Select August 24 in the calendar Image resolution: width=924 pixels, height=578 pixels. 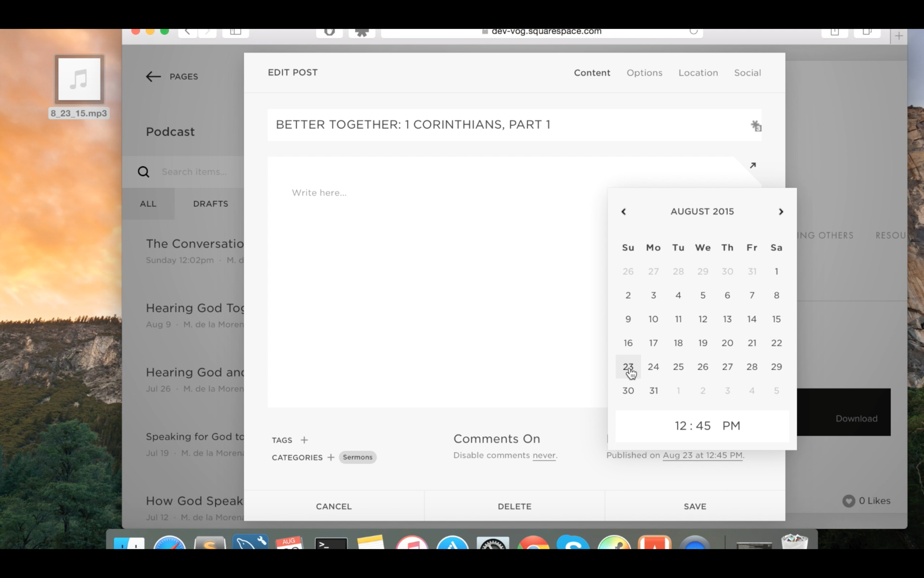[653, 366]
